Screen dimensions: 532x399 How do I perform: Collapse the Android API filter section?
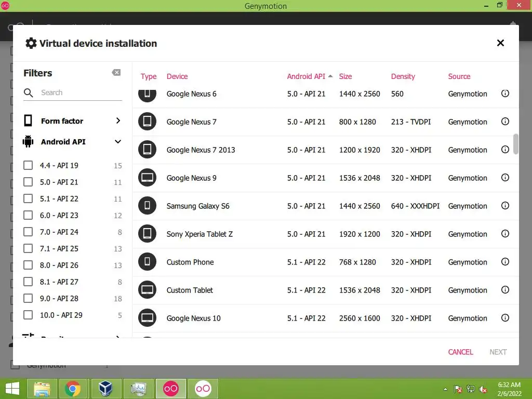click(x=118, y=142)
